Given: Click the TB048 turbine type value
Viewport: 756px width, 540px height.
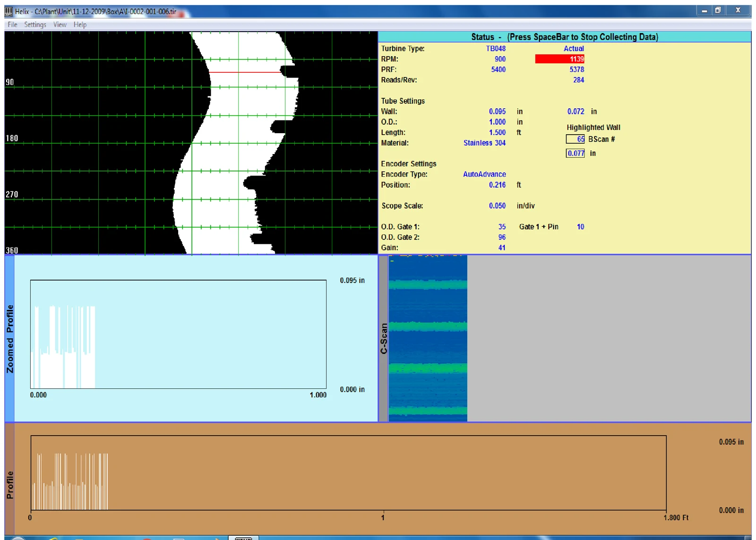Looking at the screenshot, I should [x=496, y=49].
